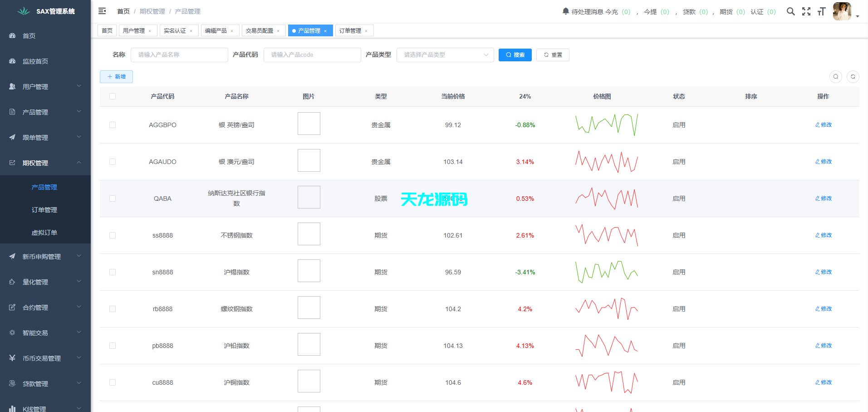Screen dimensions: 868x412
Task: Collapse the sidebar with the hamburger icon
Action: tap(102, 10)
